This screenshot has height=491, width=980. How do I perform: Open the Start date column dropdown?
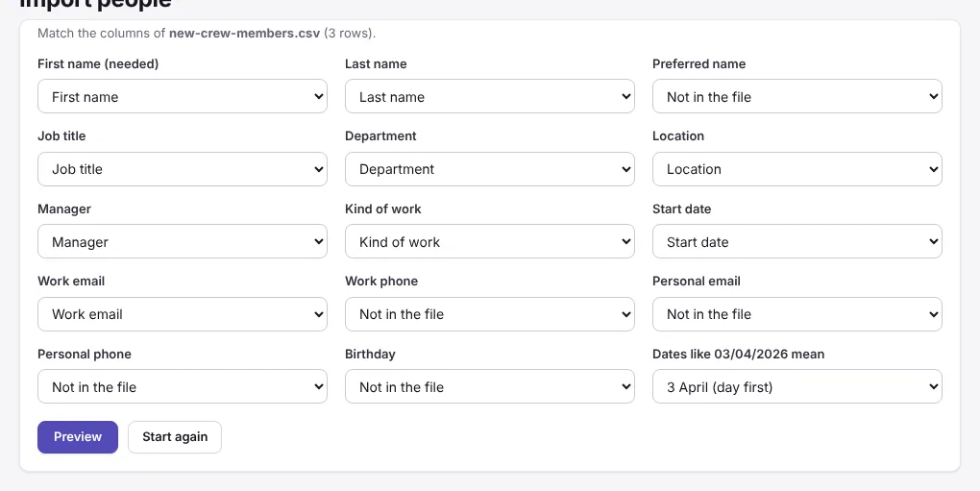coord(797,242)
